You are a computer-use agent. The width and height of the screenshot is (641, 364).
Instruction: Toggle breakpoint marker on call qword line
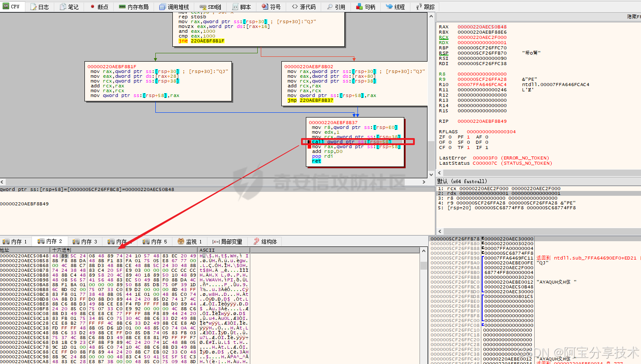tap(309, 142)
